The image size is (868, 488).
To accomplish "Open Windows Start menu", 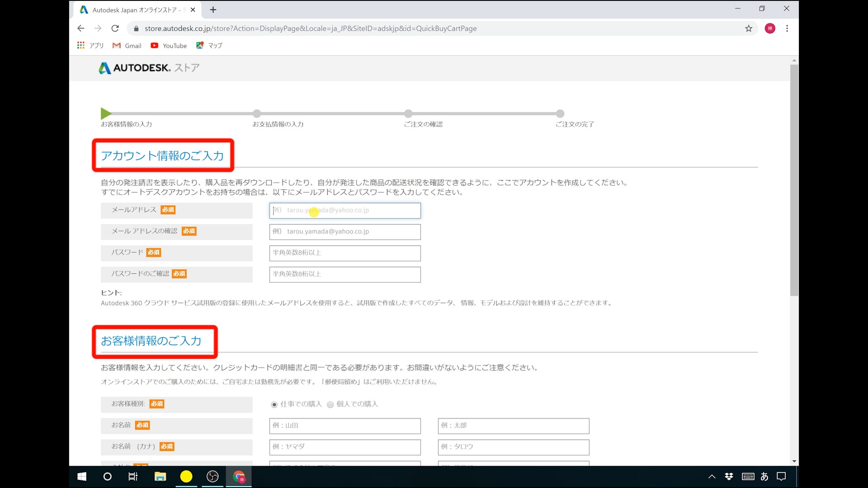I will (82, 476).
